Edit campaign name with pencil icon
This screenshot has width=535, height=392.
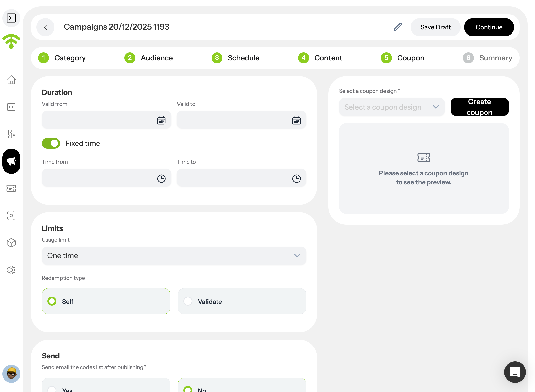(x=398, y=27)
